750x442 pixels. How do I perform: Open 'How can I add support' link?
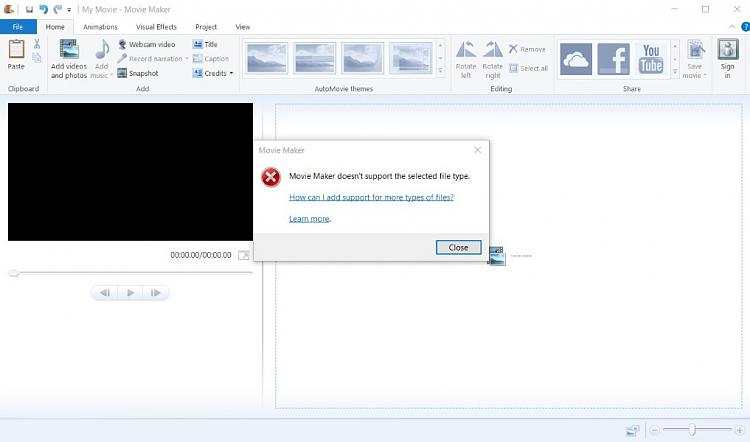pyautogui.click(x=371, y=197)
